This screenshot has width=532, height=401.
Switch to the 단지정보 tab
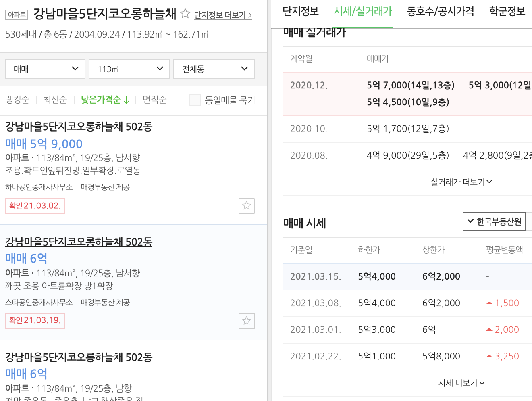click(301, 11)
